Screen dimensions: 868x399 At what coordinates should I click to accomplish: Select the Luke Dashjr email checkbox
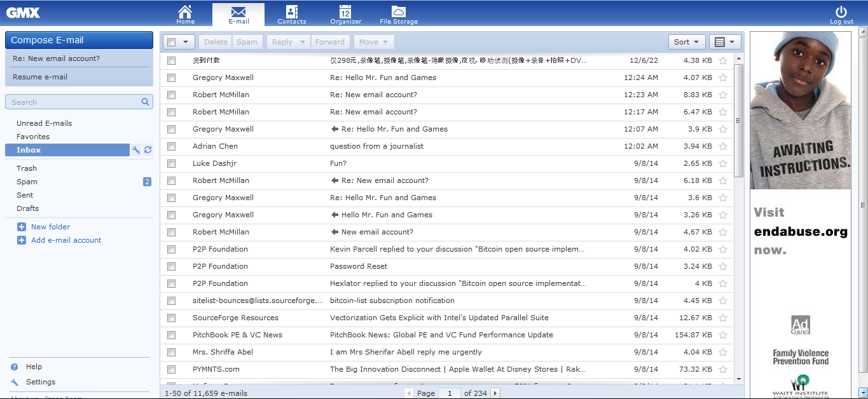[171, 163]
